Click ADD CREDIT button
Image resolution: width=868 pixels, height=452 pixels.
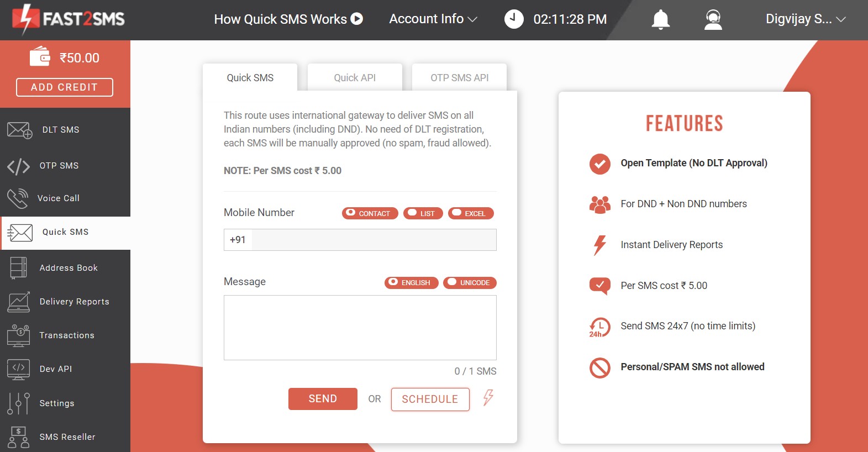[65, 87]
